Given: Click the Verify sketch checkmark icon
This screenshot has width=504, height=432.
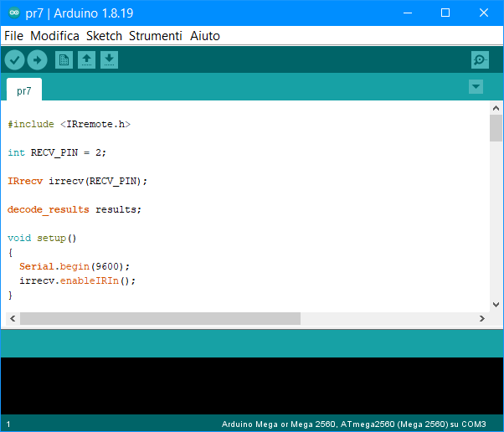Looking at the screenshot, I should (14, 59).
